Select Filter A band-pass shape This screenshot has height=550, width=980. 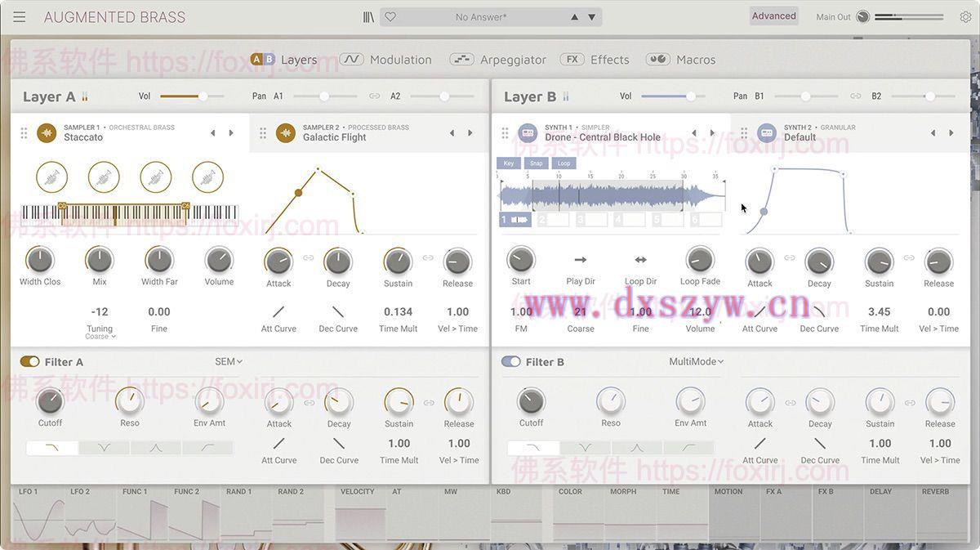(156, 448)
